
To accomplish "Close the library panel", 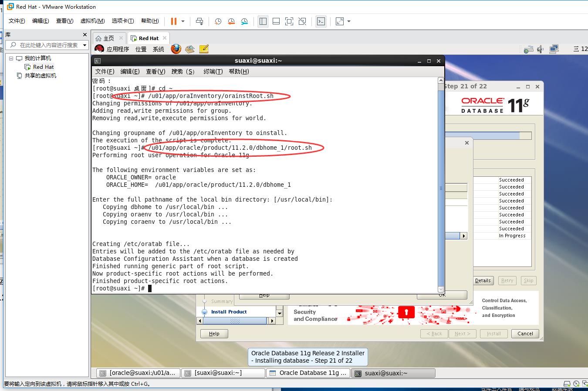I will point(85,34).
